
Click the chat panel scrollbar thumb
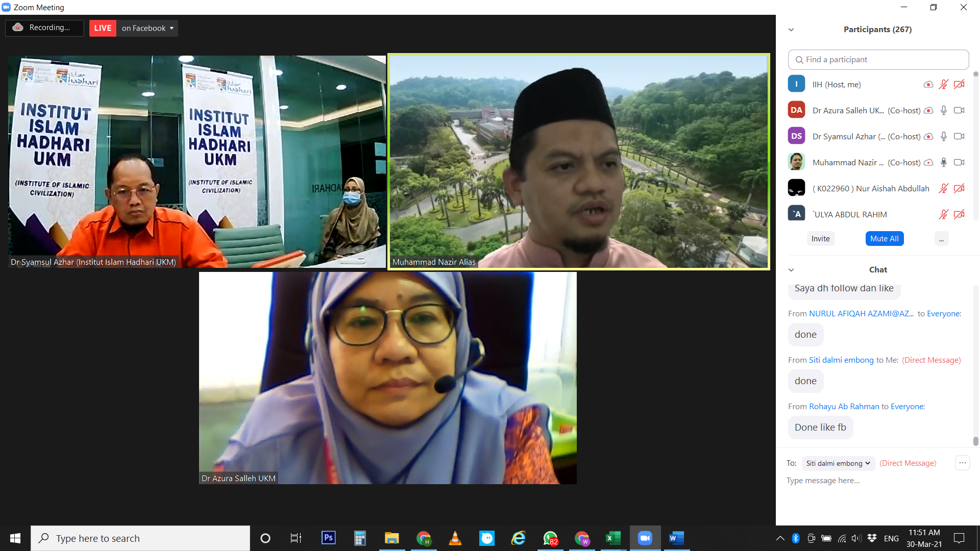(x=975, y=441)
